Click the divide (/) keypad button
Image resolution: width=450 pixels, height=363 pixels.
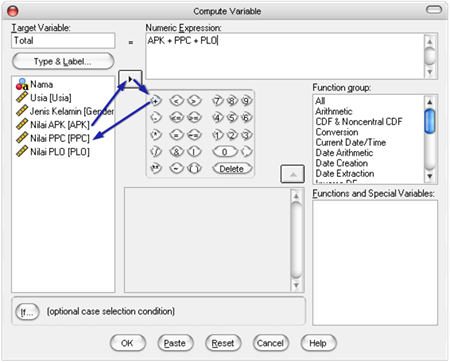(x=156, y=152)
